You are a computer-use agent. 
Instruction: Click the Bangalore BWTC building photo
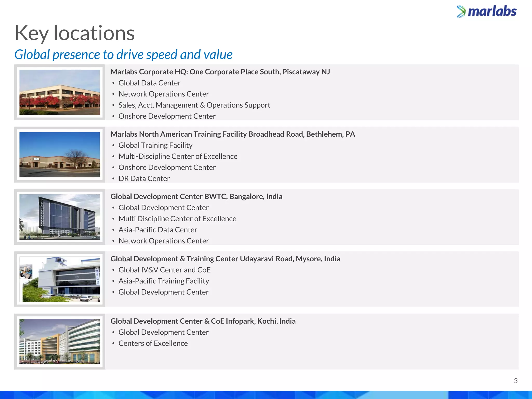pyautogui.click(x=59, y=217)
